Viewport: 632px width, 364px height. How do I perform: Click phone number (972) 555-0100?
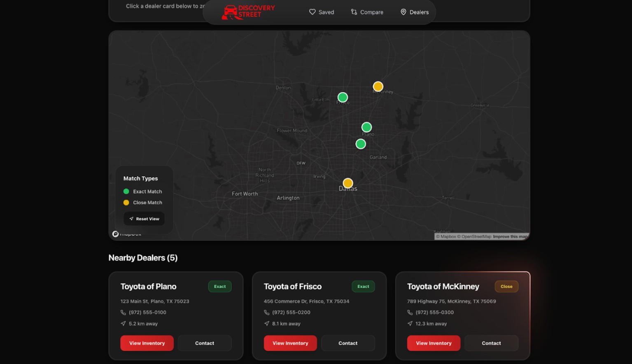pyautogui.click(x=147, y=313)
